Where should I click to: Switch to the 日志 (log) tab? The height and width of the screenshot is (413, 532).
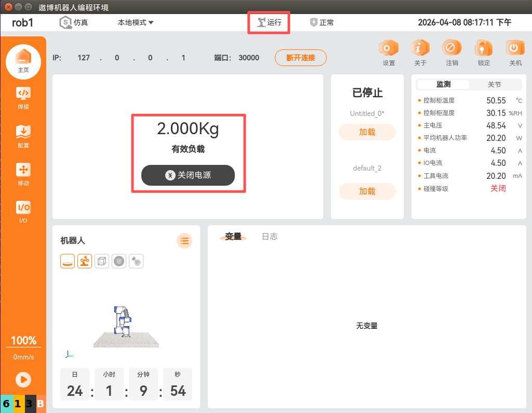pyautogui.click(x=270, y=236)
